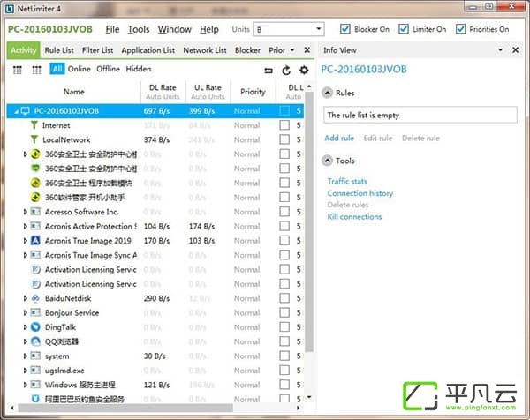The image size is (530, 420).
Task: Check the DL limit box for LocalNetwork row
Action: coord(284,139)
